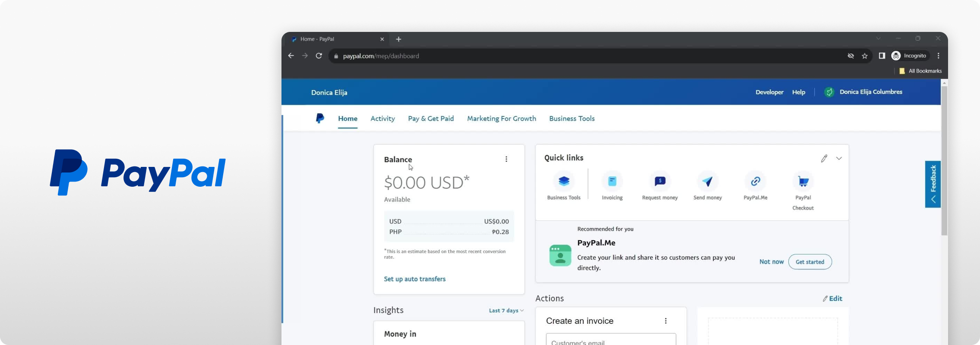Viewport: 980px width, 345px height.
Task: Open the PayPal.Me quick link icon
Action: click(x=755, y=181)
